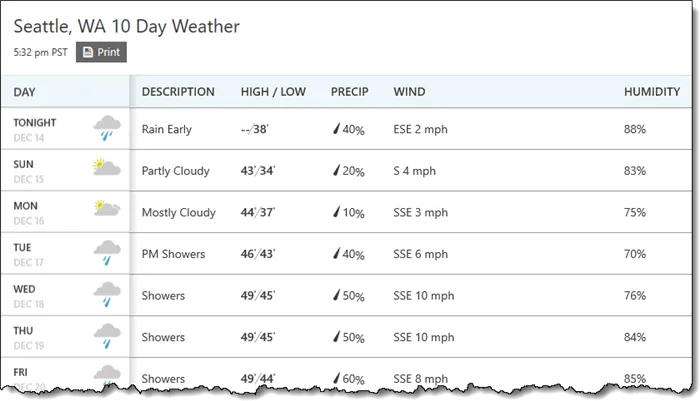Click the DAY column header

[x=25, y=92]
